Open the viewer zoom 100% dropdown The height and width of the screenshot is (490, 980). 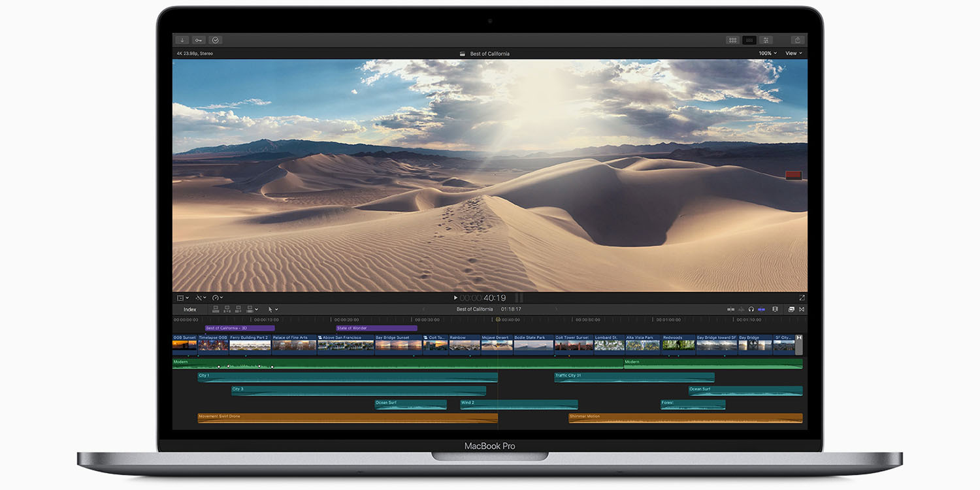tap(767, 53)
